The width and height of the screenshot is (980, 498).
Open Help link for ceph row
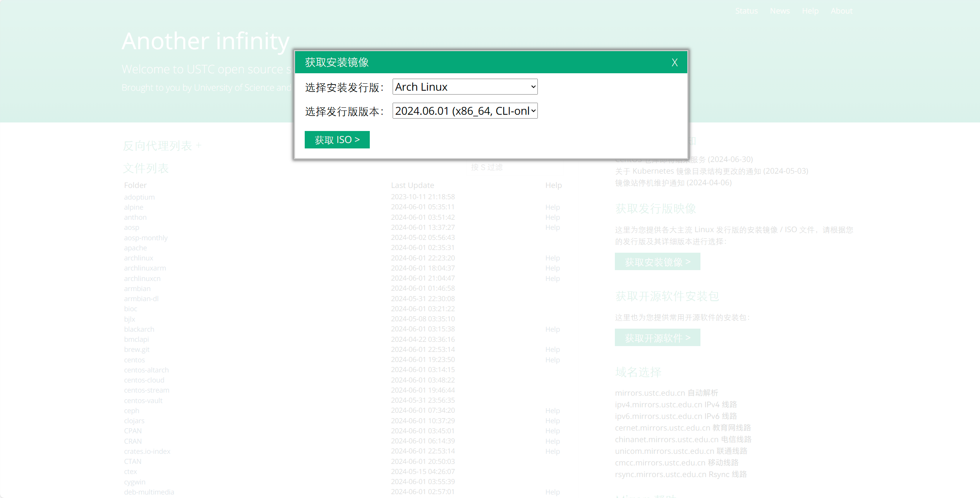(x=553, y=410)
